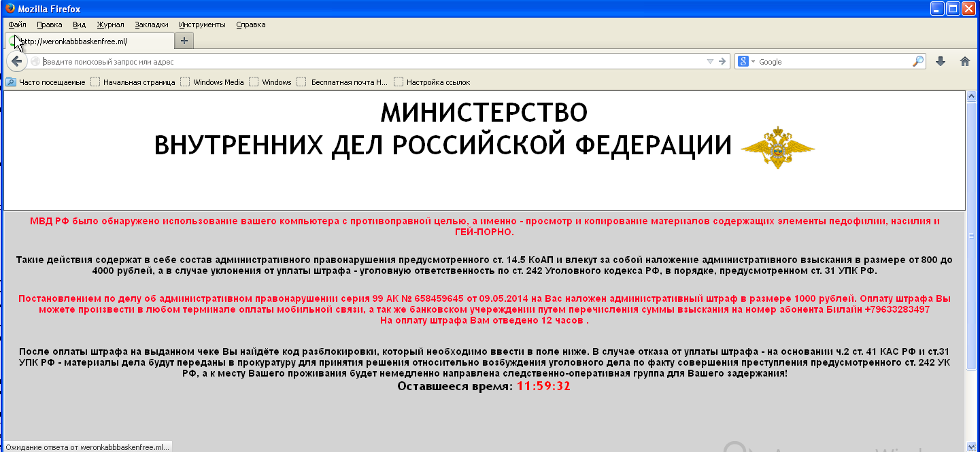Click the Go arrow in address bar
Screen dimensions: 980x452
tap(723, 61)
